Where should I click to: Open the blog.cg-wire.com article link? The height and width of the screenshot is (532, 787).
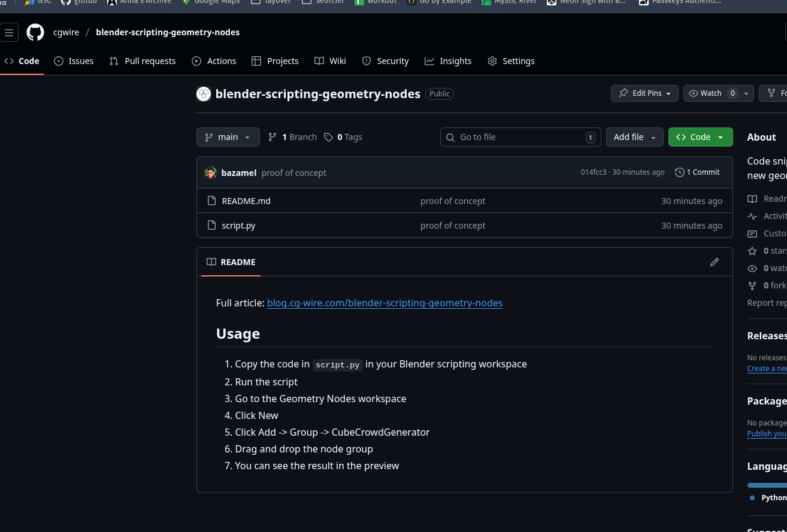385,303
